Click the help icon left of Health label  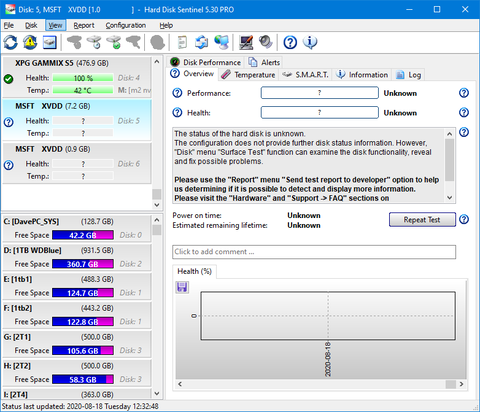click(x=177, y=113)
